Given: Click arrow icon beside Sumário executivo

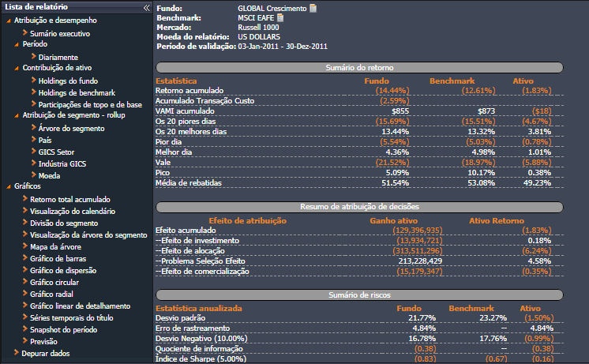Looking at the screenshot, I should coord(24,34).
